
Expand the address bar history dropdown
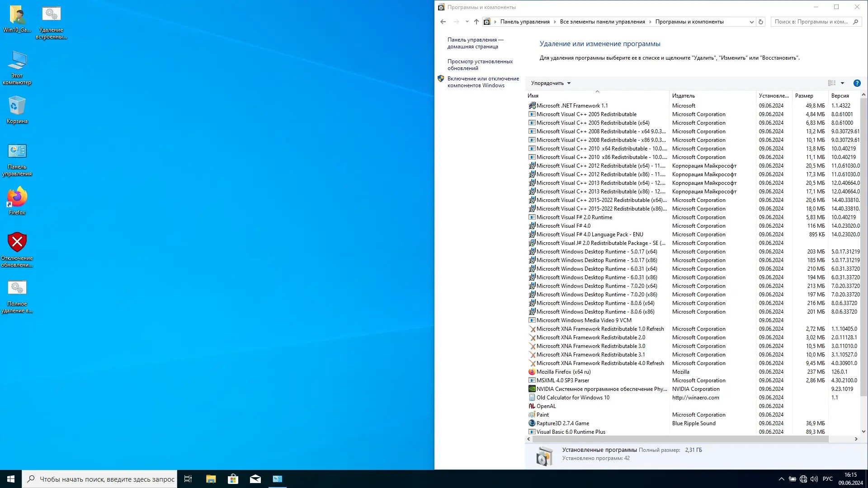click(x=751, y=22)
